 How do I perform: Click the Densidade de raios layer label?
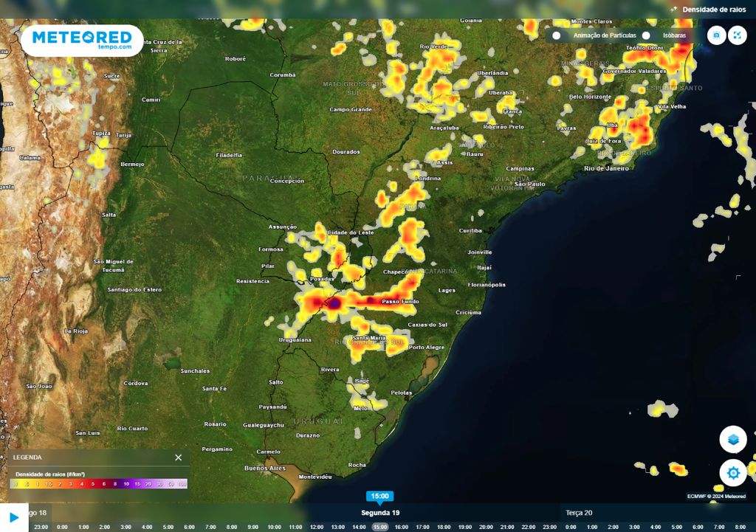coord(714,10)
